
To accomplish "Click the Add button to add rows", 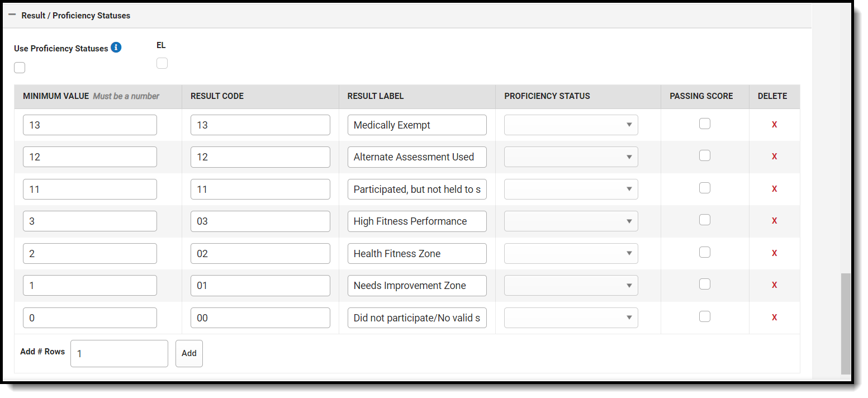I will 189,353.
